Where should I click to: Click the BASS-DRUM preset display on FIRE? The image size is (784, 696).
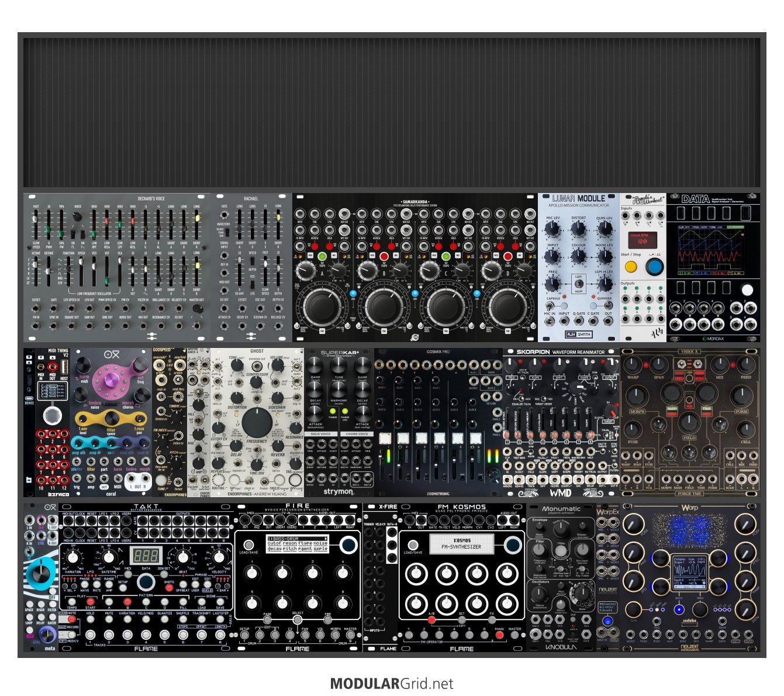click(x=297, y=544)
